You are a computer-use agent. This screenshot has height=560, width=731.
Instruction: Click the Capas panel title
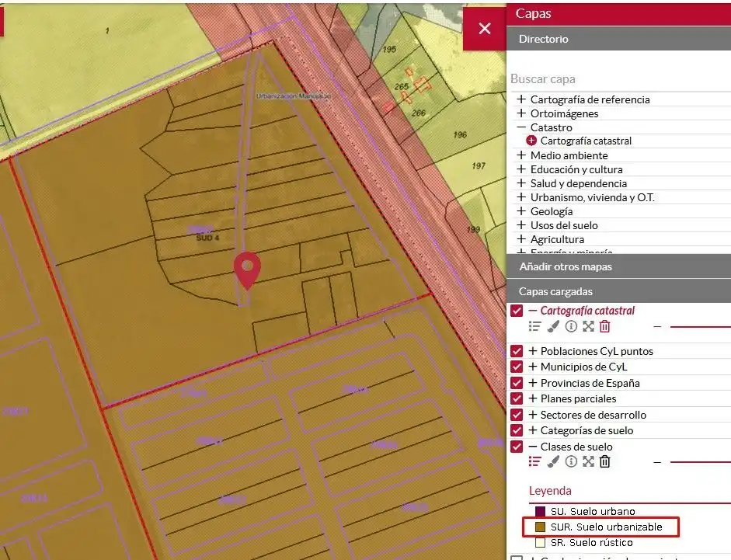pyautogui.click(x=534, y=13)
